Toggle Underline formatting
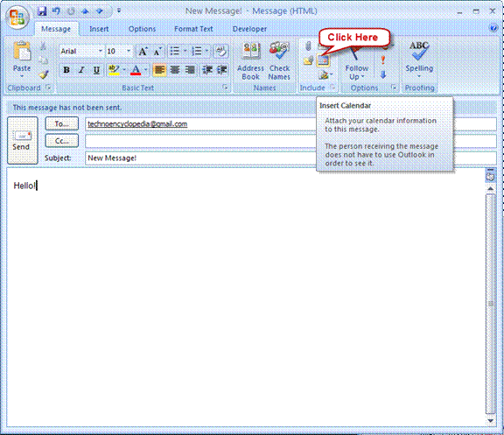The width and height of the screenshot is (504, 435). click(x=96, y=70)
